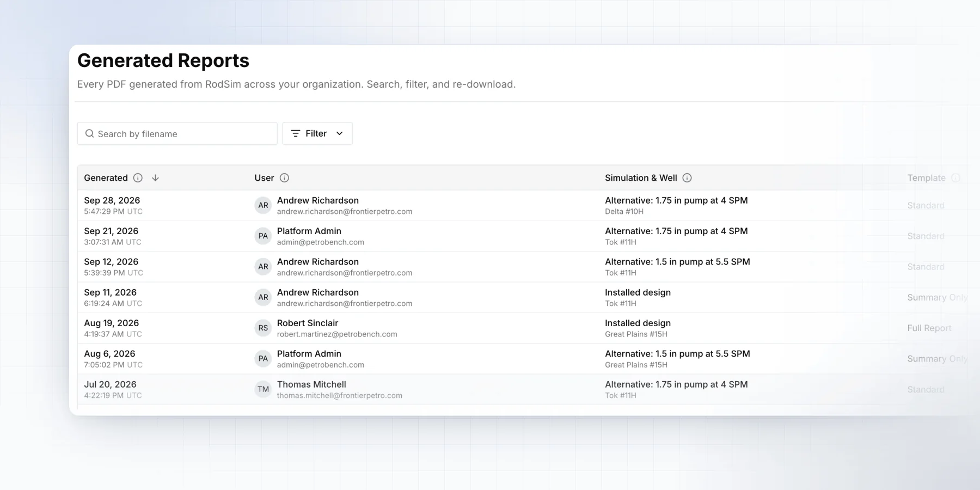Click the Template column header
Viewport: 980px width, 490px height.
point(926,178)
